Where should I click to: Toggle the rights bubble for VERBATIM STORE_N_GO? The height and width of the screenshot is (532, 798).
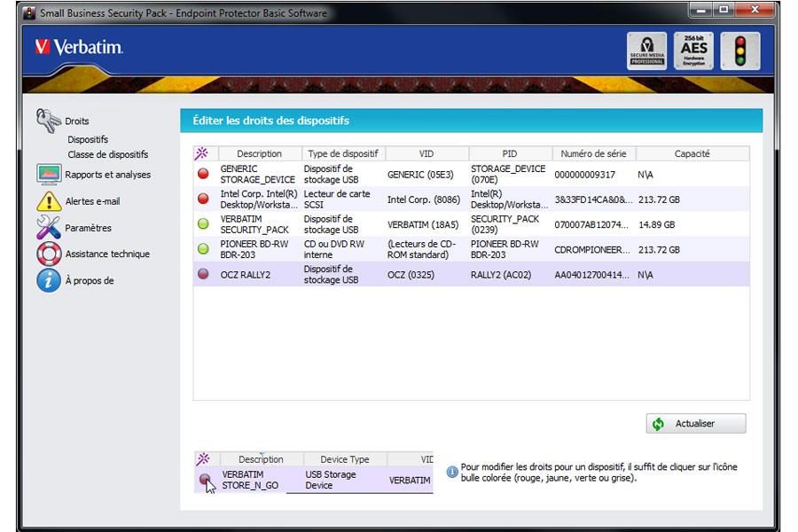tap(205, 479)
